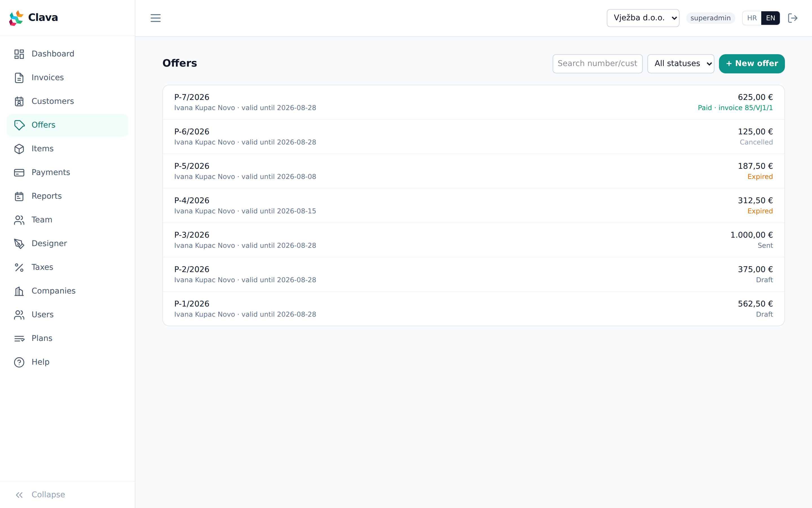Go to Reports menu item
The height and width of the screenshot is (508, 812).
(x=67, y=196)
